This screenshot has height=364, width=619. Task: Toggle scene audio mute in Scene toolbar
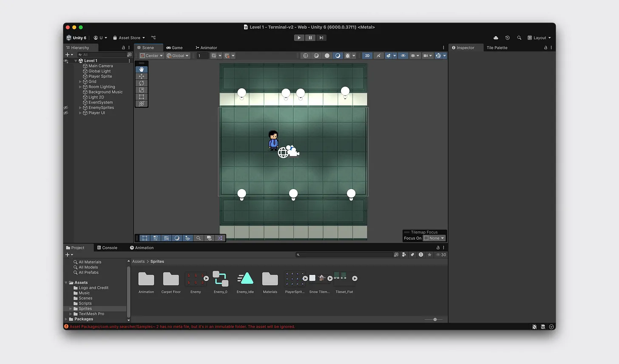[x=378, y=56]
